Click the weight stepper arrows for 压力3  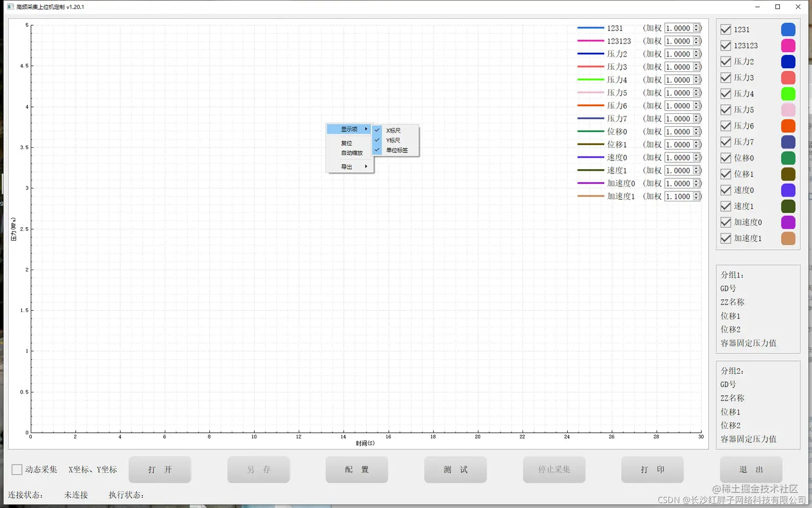(697, 67)
